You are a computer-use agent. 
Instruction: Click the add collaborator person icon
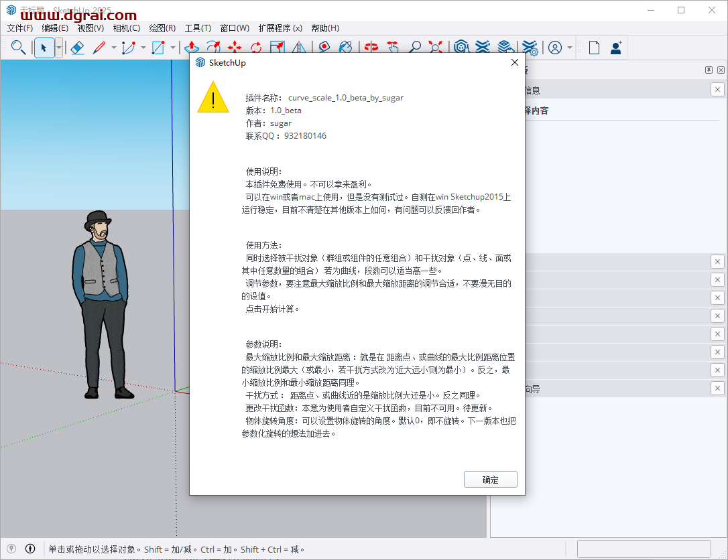[616, 48]
